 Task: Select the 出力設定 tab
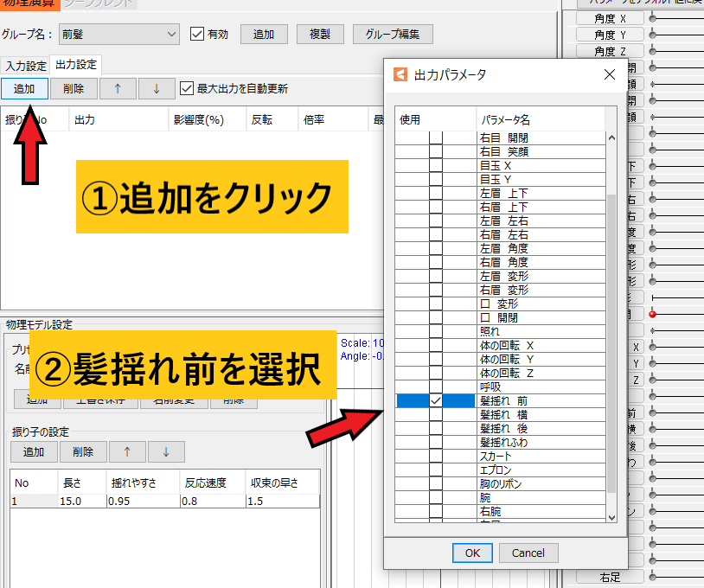[76, 65]
